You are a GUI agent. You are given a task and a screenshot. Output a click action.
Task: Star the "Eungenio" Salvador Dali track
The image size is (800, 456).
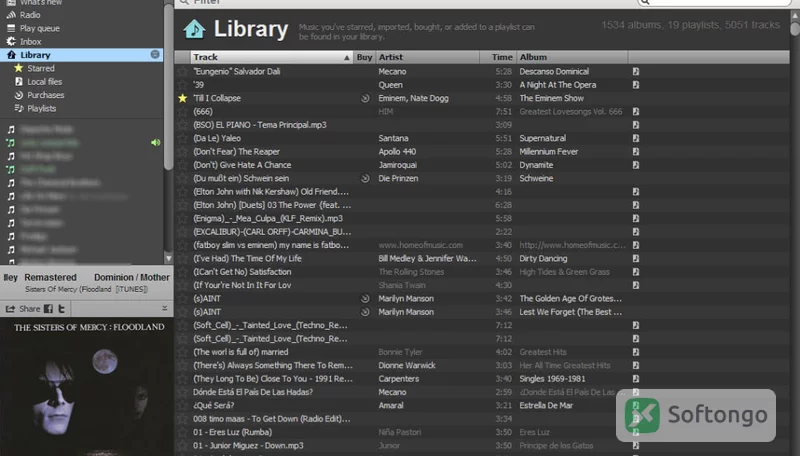click(183, 71)
